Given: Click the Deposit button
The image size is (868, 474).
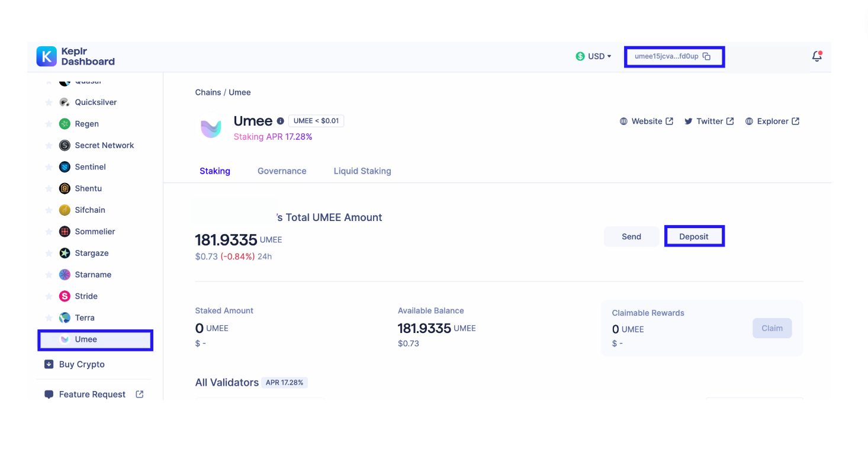Looking at the screenshot, I should point(694,236).
